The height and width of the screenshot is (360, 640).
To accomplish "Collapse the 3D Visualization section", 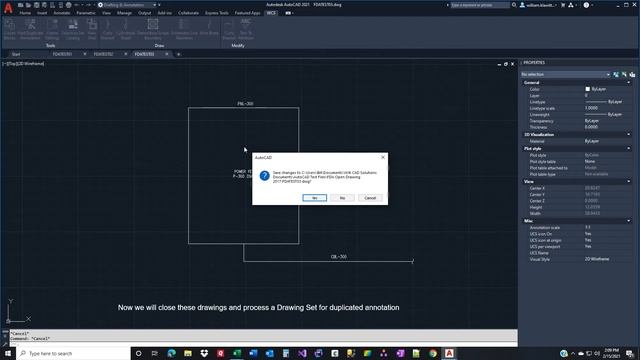I will click(628, 134).
